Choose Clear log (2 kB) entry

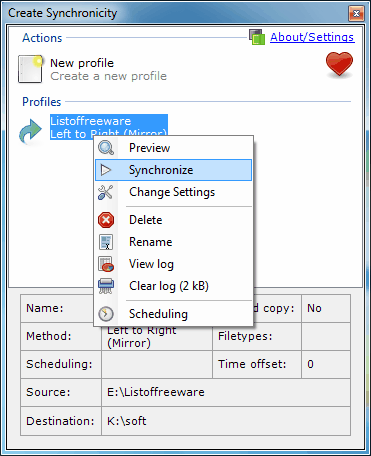coord(174,286)
